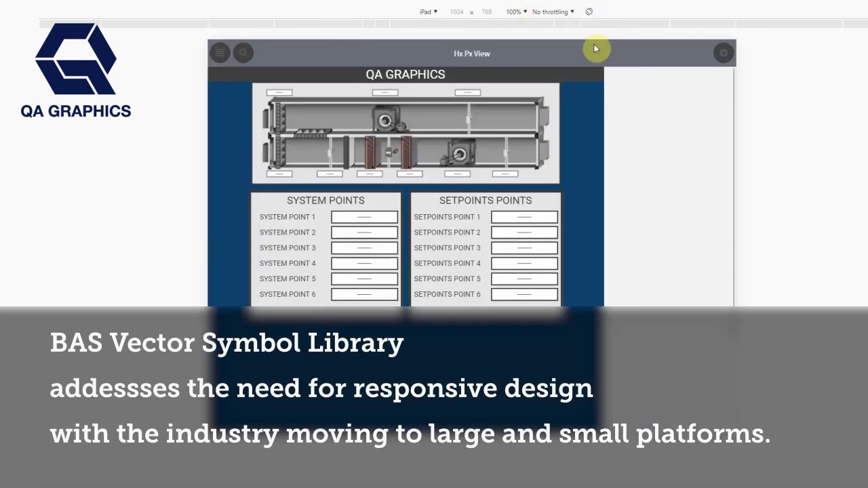The image size is (868, 488).
Task: Click the SYSTEM POINT 1 label
Action: pyautogui.click(x=288, y=217)
